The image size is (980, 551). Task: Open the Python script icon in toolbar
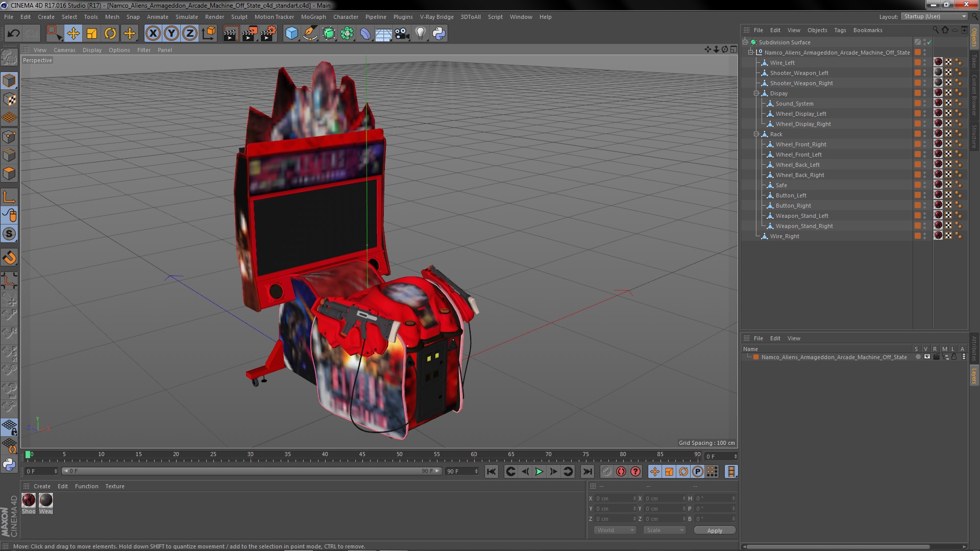tap(439, 34)
